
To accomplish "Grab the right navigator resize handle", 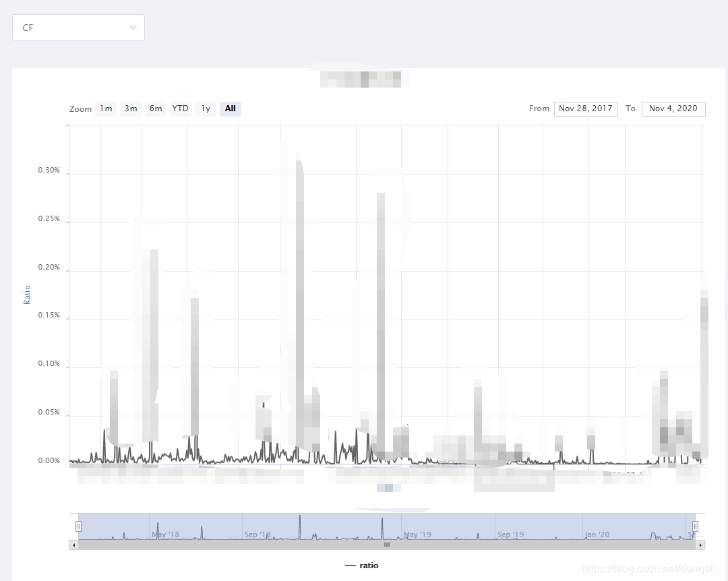I will click(695, 526).
